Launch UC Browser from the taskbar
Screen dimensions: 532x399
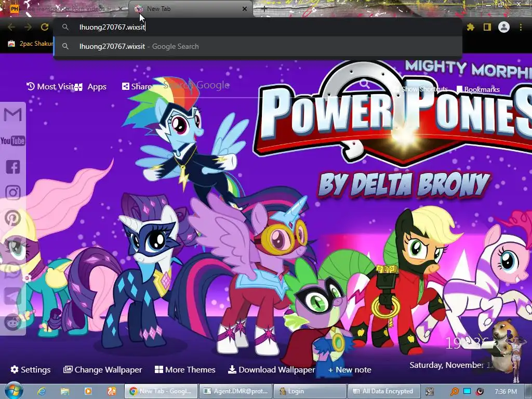112,391
